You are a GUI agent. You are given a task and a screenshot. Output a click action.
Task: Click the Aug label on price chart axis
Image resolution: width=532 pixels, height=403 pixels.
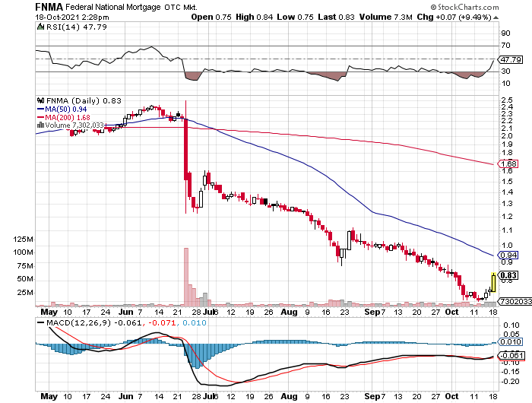(x=289, y=312)
